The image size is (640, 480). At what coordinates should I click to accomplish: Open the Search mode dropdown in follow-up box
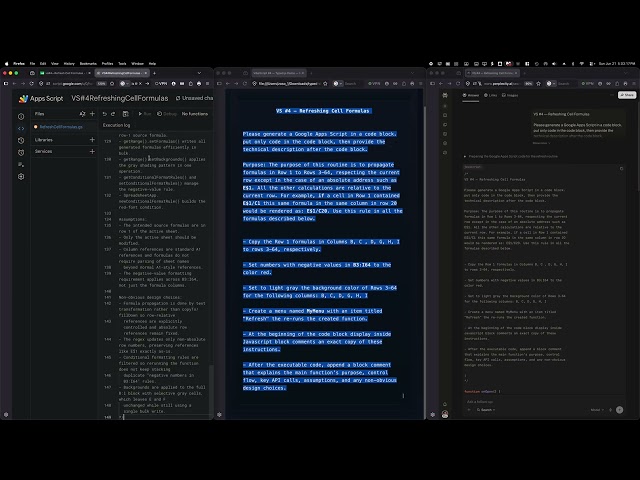click(x=486, y=410)
